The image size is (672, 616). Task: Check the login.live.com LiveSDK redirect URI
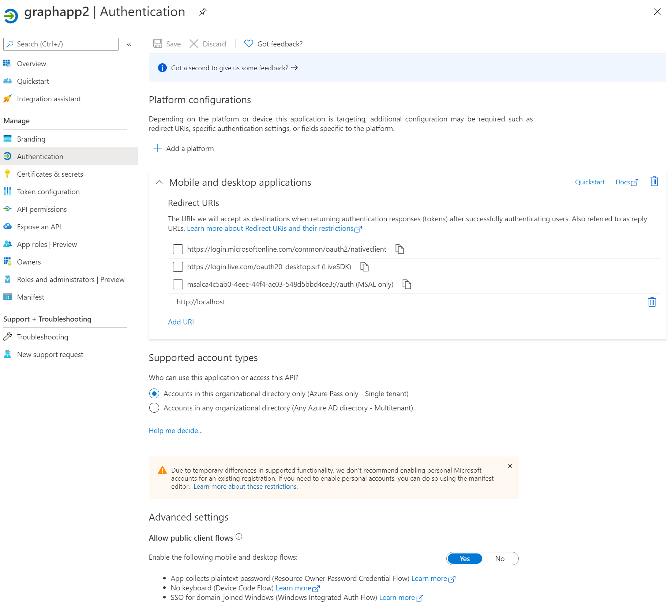click(x=178, y=267)
